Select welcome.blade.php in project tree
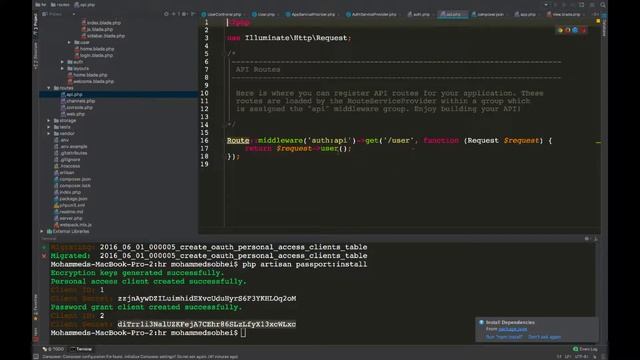640x360 pixels. (x=91, y=82)
